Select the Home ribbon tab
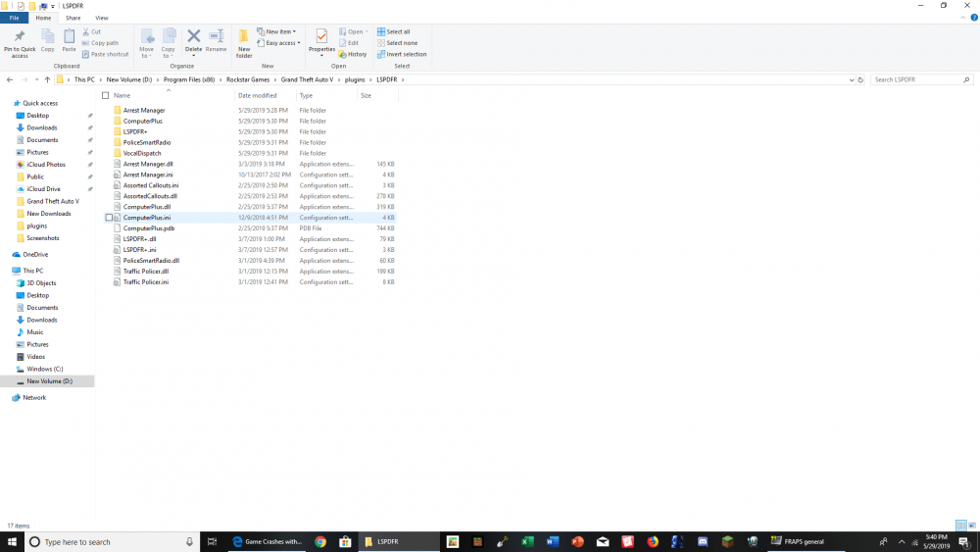 pos(43,18)
